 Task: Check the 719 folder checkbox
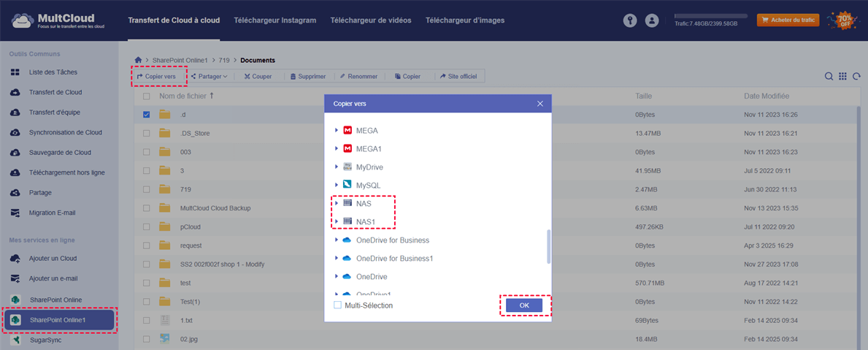[147, 189]
